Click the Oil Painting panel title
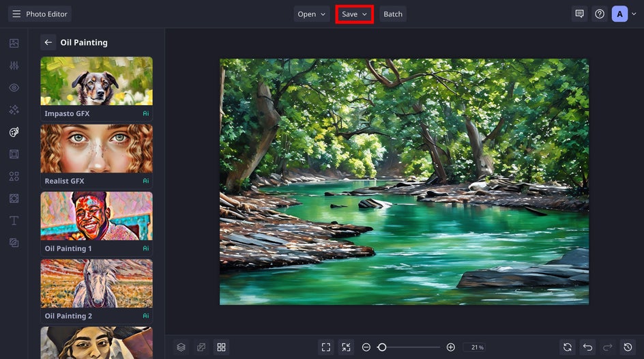644x359 pixels. point(84,42)
